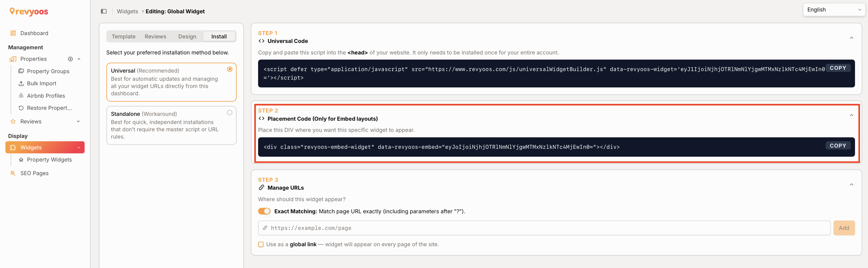The width and height of the screenshot is (868, 268).
Task: Click the Manage URLs link icon
Action: [261, 188]
